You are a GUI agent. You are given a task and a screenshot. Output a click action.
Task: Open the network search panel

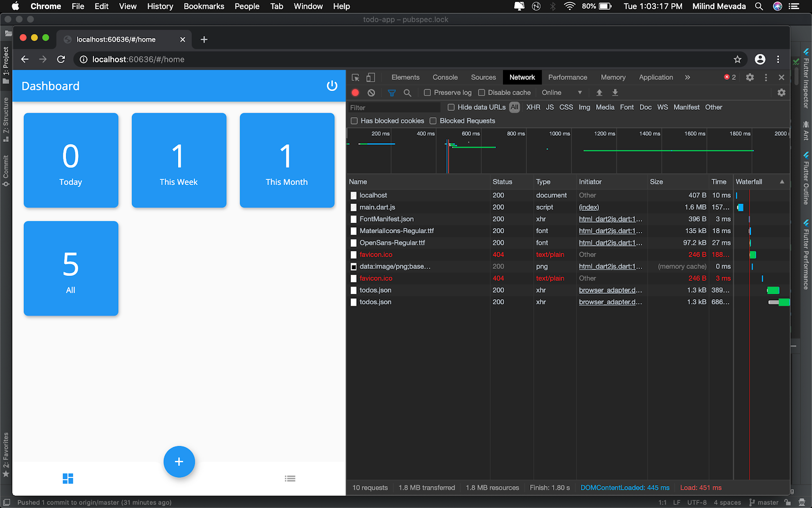pos(408,92)
